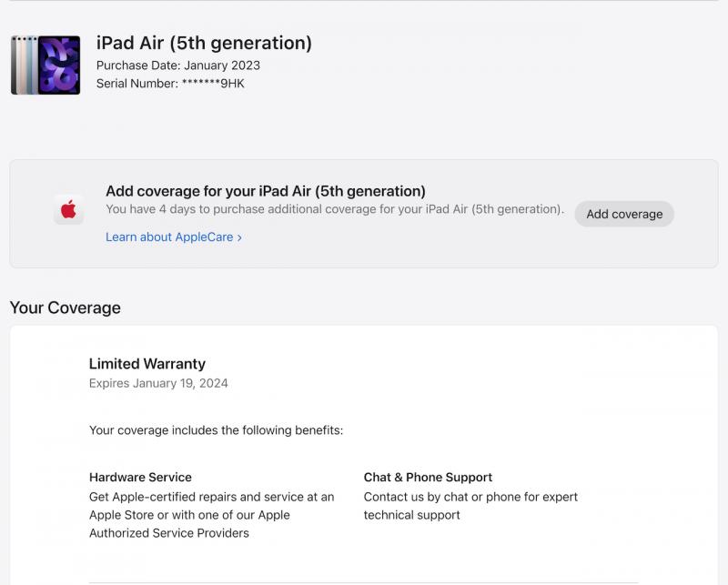Image resolution: width=728 pixels, height=585 pixels.
Task: Click the Apple Authorized Service Providers text
Action: click(169, 533)
